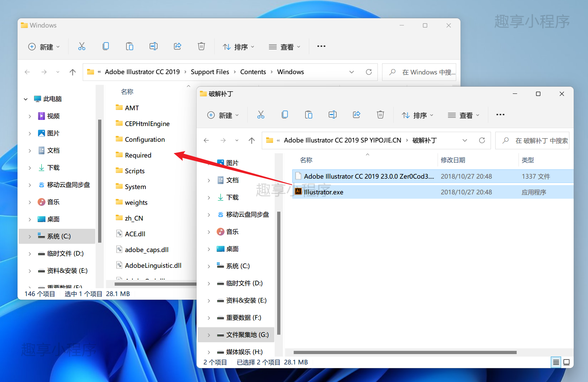Navigate back in 破解补丁 window

click(206, 140)
